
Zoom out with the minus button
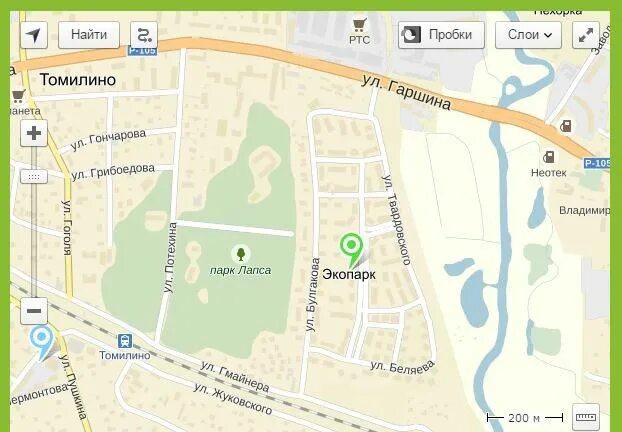pos(34,311)
